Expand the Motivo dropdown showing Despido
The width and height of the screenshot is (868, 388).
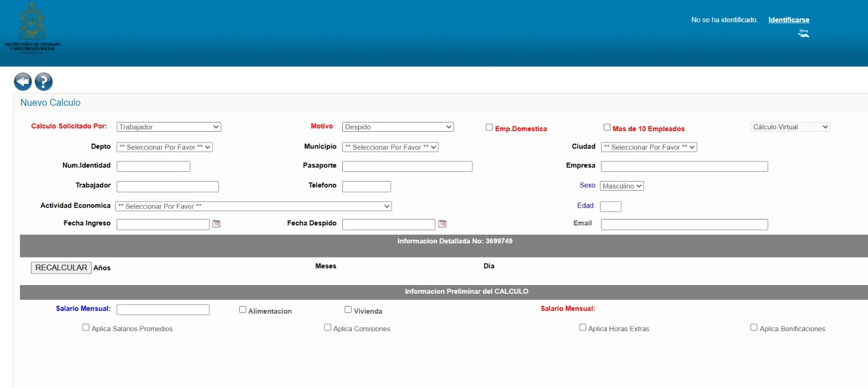[398, 127]
